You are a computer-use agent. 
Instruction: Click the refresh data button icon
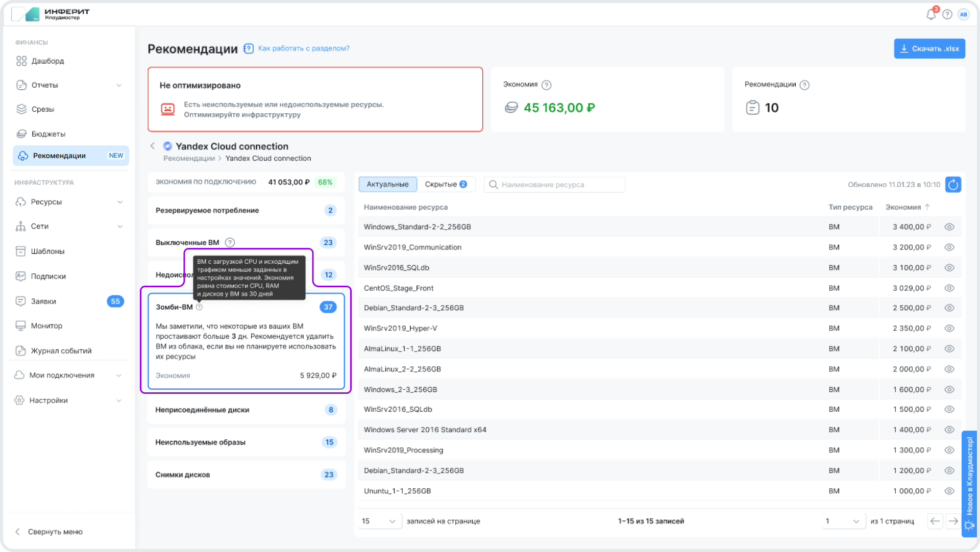coord(953,185)
